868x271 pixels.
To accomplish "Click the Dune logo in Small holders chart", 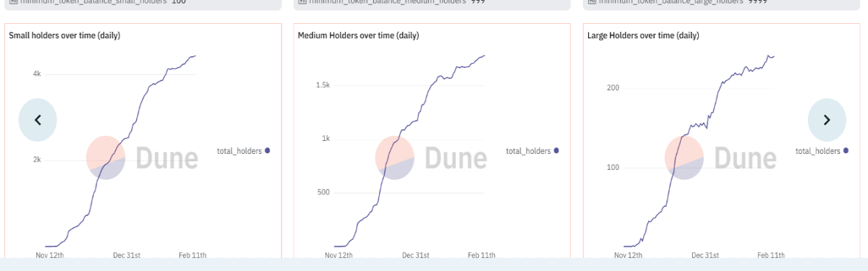I will point(142,158).
